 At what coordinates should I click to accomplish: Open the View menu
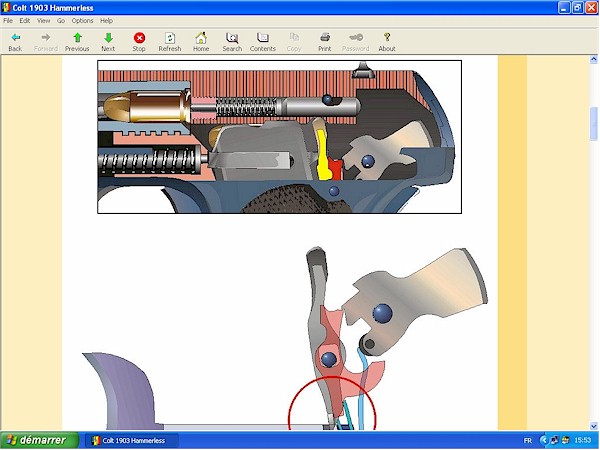[44, 21]
